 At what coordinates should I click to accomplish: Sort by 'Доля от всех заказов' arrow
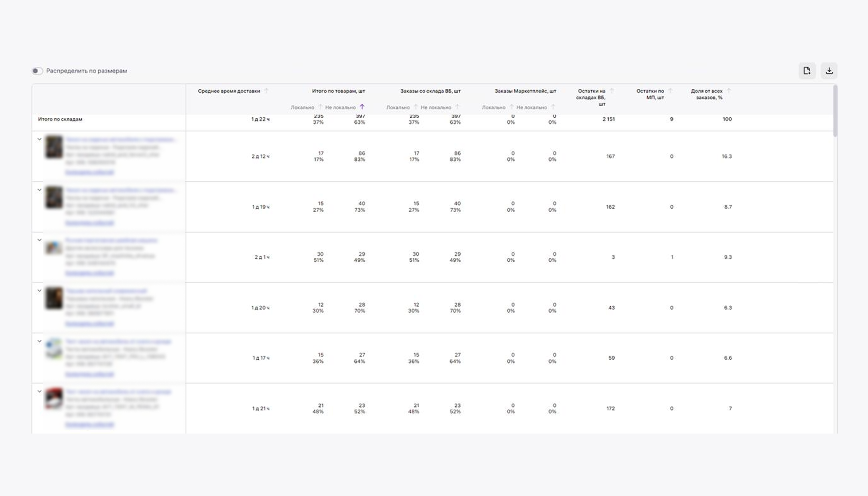[729, 91]
